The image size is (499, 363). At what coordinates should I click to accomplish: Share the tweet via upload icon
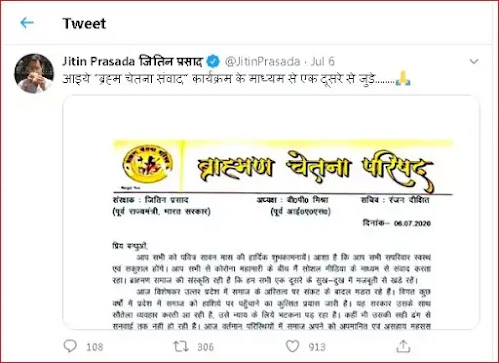(403, 346)
